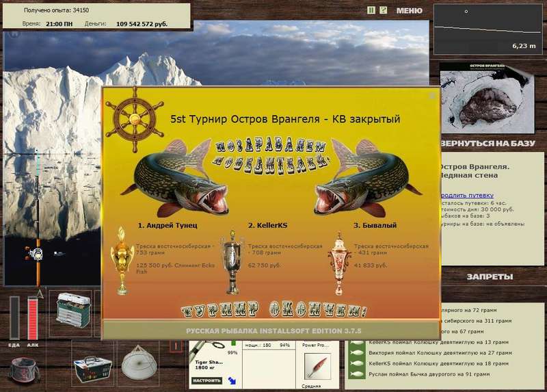Click the АЛК alcohol level bar

[x=33, y=318]
